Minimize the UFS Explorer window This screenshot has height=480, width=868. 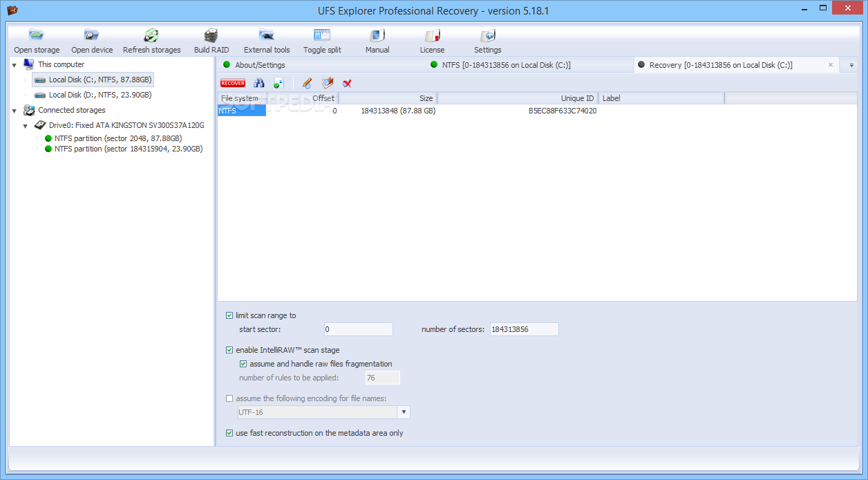[x=804, y=8]
